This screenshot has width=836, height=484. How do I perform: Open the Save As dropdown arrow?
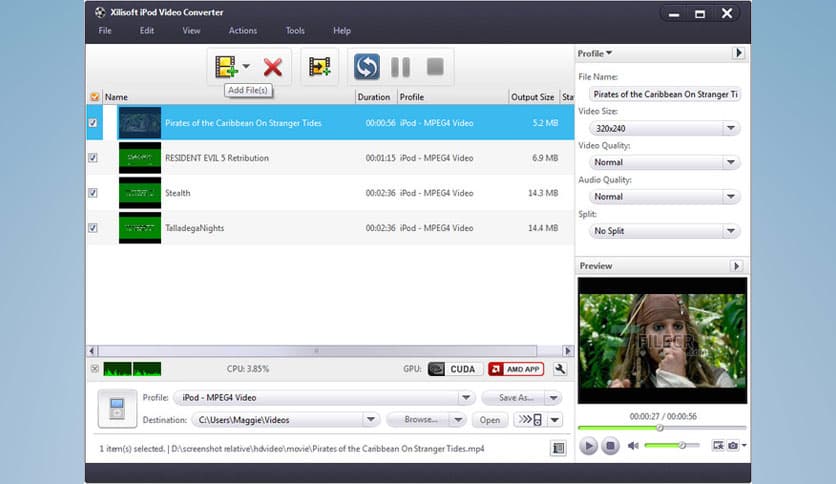[553, 398]
